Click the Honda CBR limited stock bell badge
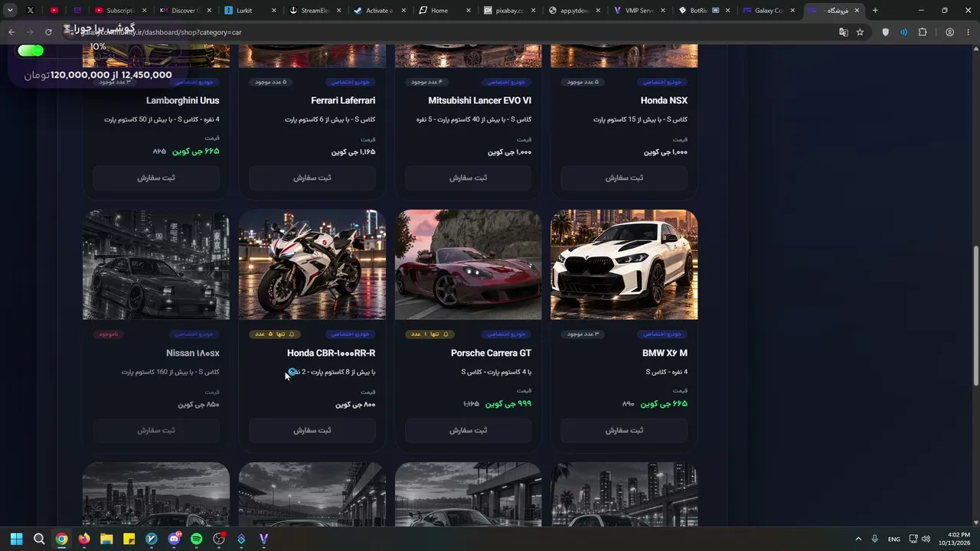Screen dimensions: 980x551 click(x=274, y=334)
